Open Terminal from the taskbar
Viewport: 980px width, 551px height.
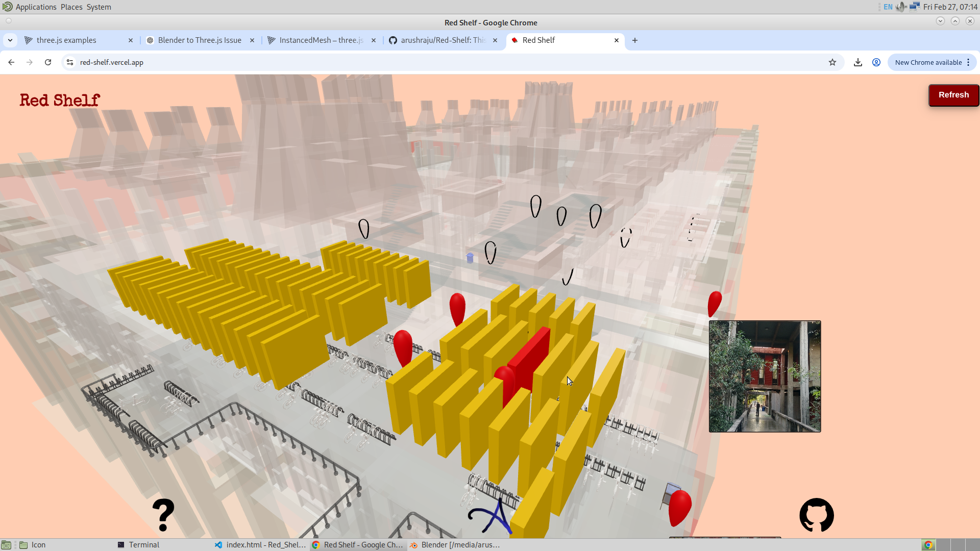pyautogui.click(x=144, y=545)
